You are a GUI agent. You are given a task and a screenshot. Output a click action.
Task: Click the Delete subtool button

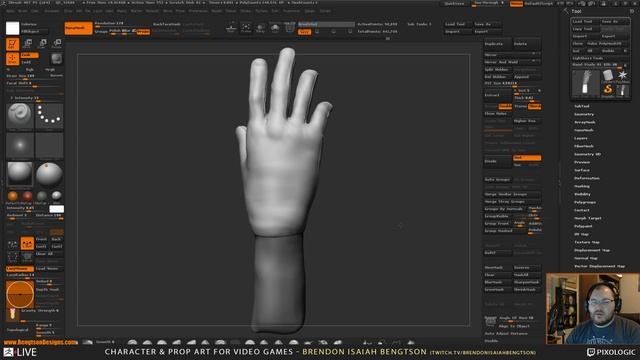pos(527,44)
